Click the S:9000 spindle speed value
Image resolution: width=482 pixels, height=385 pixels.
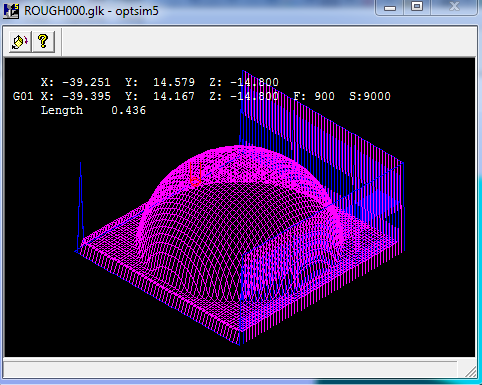[x=370, y=96]
